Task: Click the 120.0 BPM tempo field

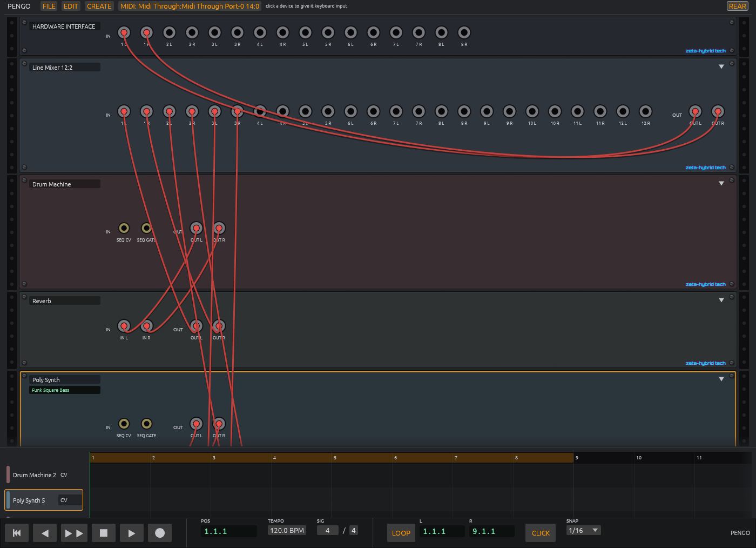Action: coord(287,531)
